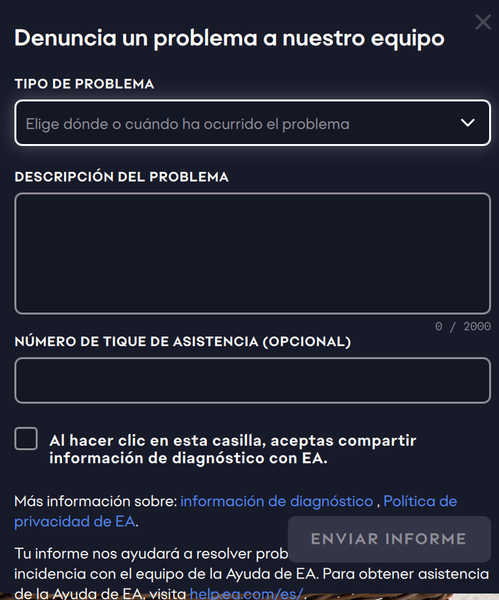The image size is (499, 600).
Task: Click the 'Denuncia un problema a nuestro equipo' heading
Action: [x=229, y=38]
